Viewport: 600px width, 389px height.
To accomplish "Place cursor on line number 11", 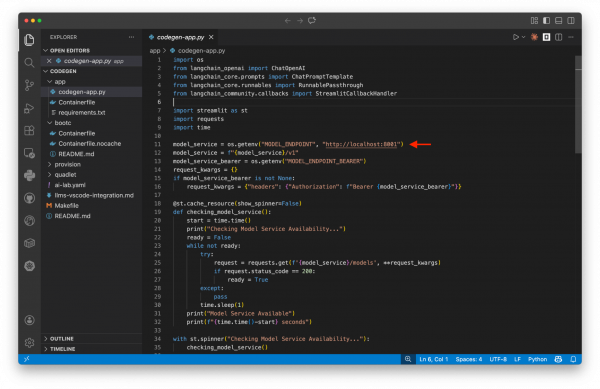I will tap(158, 144).
